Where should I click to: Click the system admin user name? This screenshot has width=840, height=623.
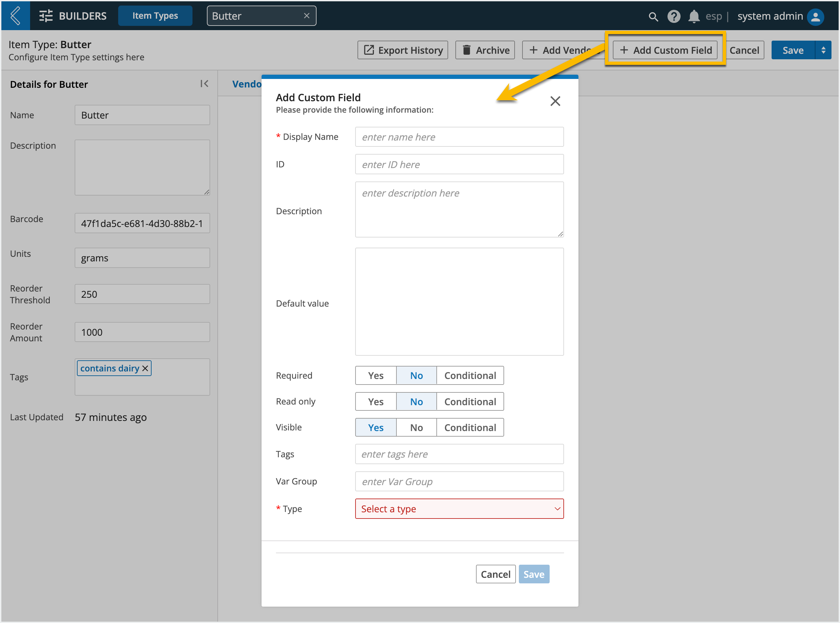point(770,16)
